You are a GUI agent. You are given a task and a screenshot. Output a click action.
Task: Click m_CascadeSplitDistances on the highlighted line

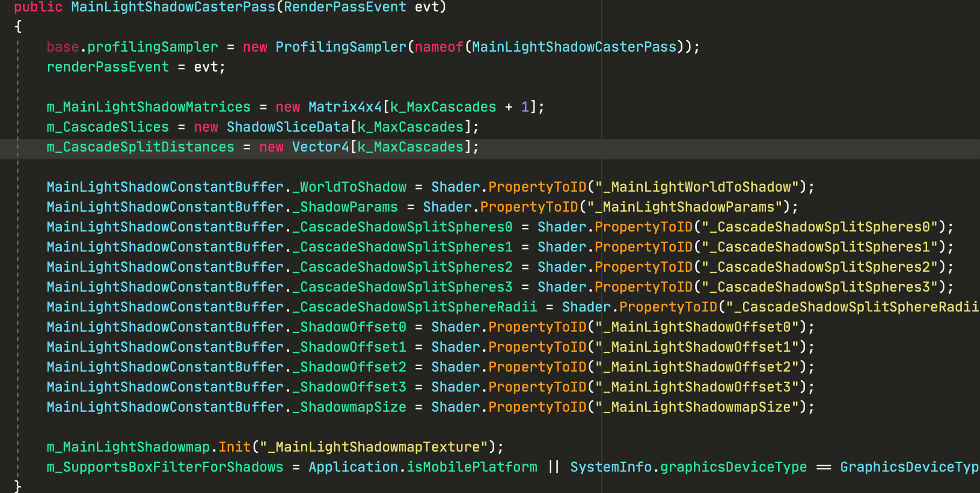click(140, 147)
